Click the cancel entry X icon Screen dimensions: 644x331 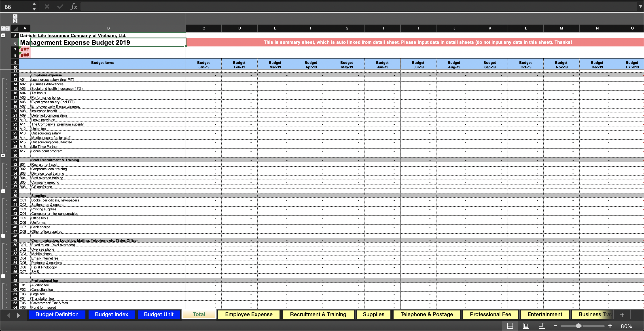pyautogui.click(x=47, y=6)
